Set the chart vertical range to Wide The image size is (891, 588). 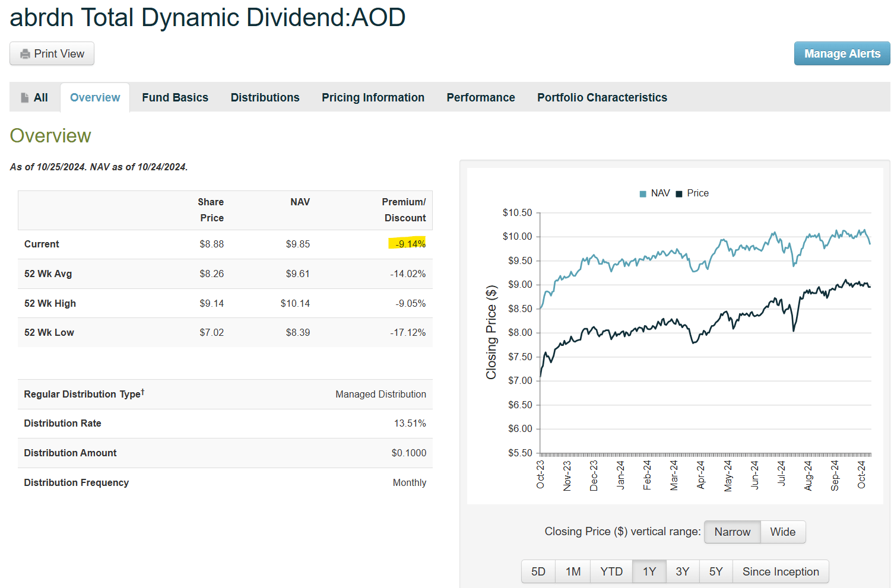pos(782,532)
